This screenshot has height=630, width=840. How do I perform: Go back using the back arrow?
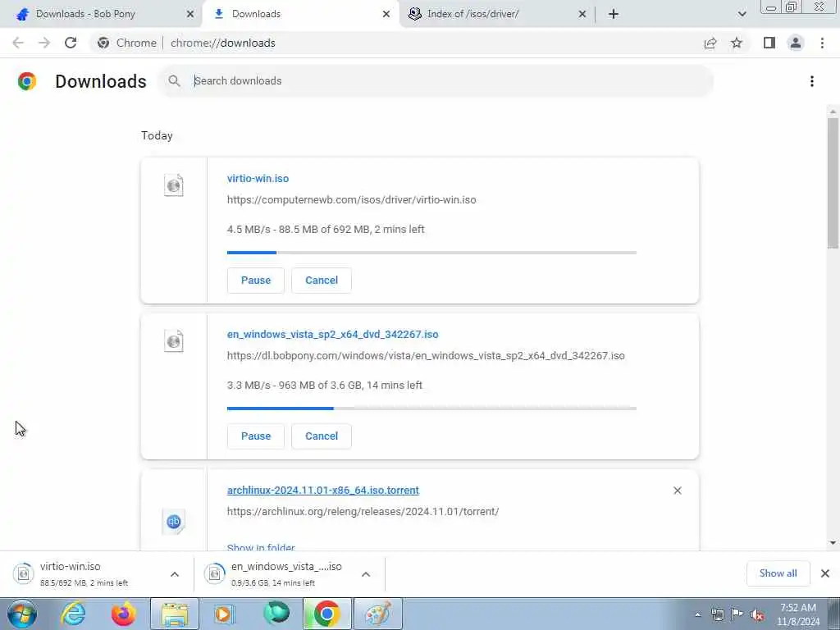tap(18, 43)
